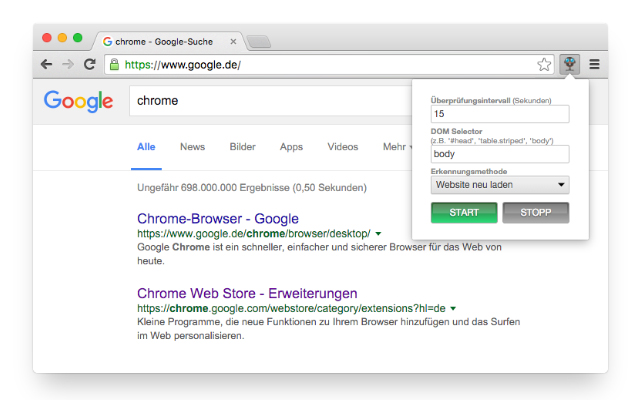Click the page monitor extension icon
This screenshot has width=640, height=400.
570,64
